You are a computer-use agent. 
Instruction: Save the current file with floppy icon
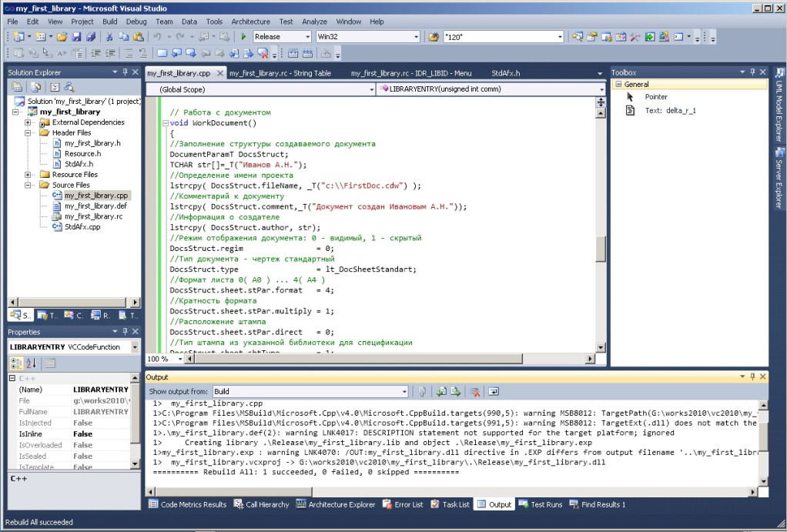click(x=76, y=37)
